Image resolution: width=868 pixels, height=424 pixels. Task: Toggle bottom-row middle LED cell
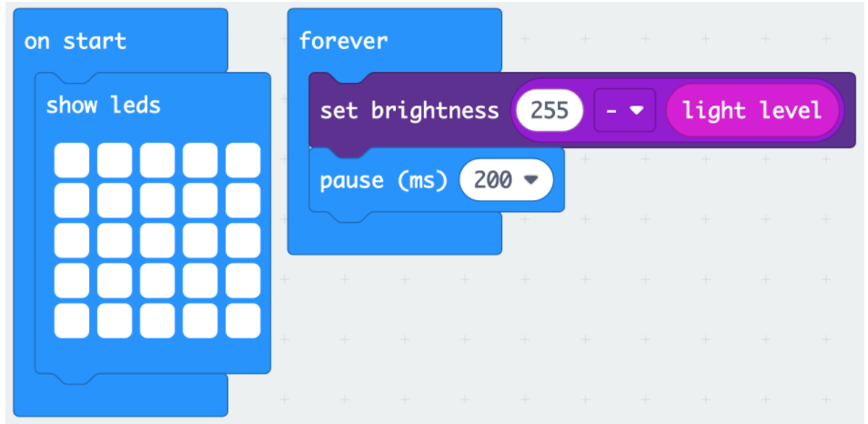point(157,320)
